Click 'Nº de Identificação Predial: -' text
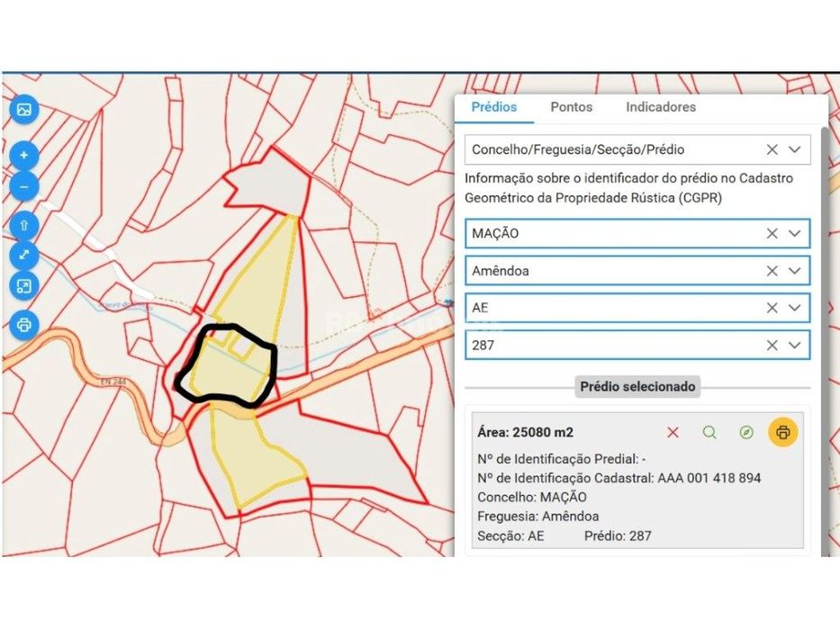 (x=562, y=459)
